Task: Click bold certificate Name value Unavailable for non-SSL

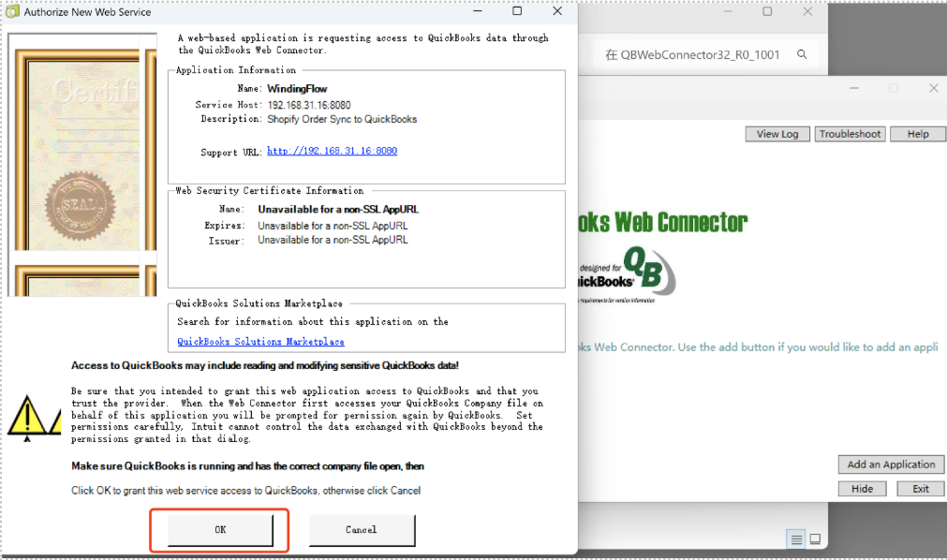Action: [338, 210]
